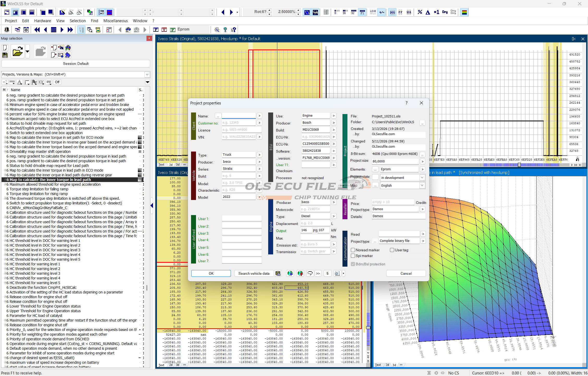Click the Rot:6? rotation up stepper arrow

[269, 10]
